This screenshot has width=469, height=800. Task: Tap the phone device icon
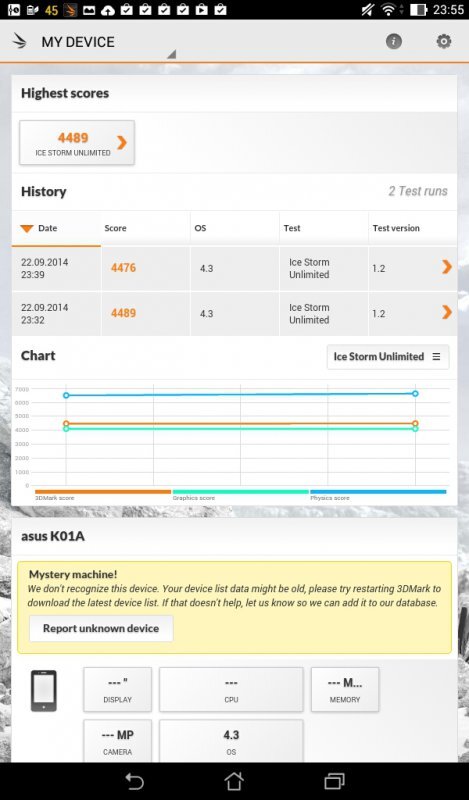[44, 691]
